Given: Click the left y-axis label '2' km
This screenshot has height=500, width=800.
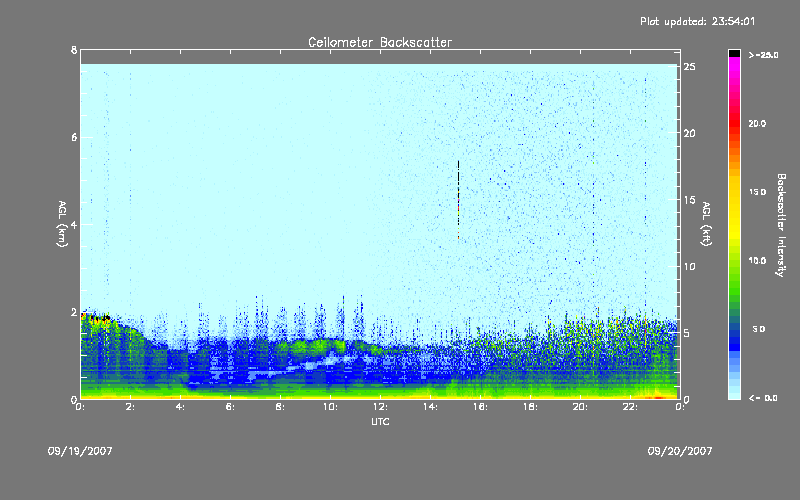Looking at the screenshot, I should [74, 312].
